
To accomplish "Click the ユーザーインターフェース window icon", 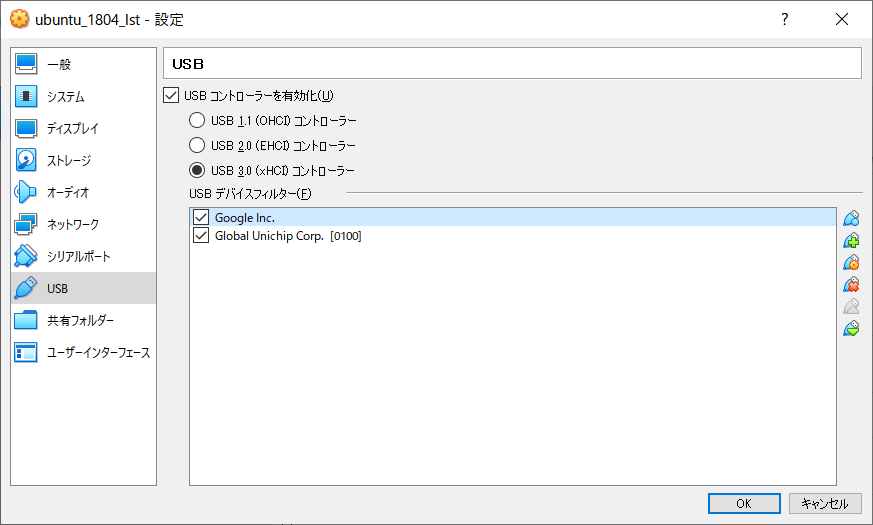I will click(x=26, y=352).
